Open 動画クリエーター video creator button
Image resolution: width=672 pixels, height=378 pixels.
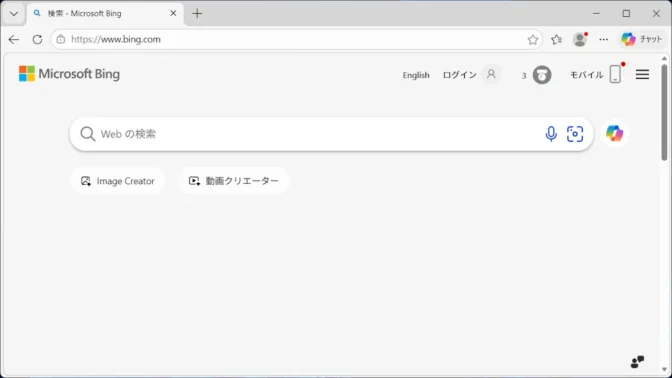[234, 181]
